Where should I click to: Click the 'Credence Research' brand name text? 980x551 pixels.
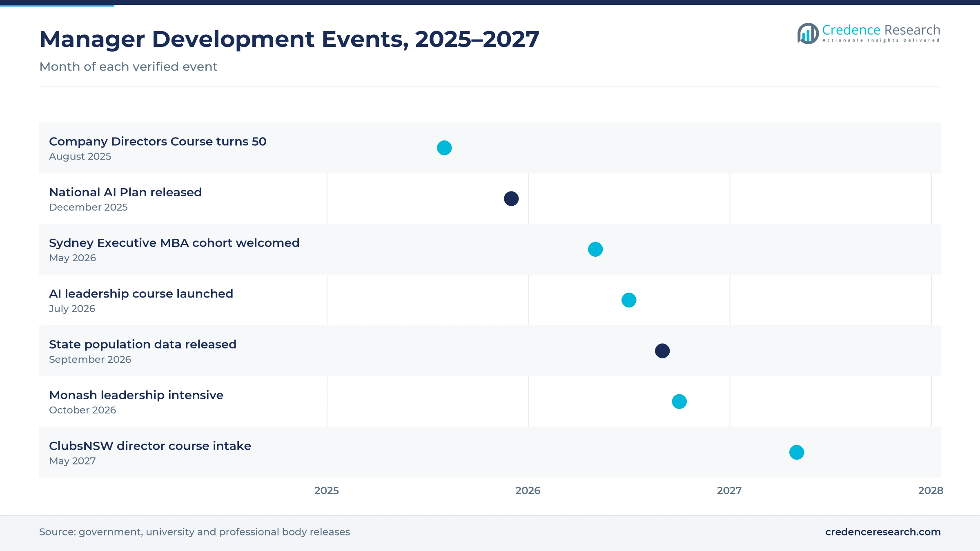pyautogui.click(x=881, y=30)
